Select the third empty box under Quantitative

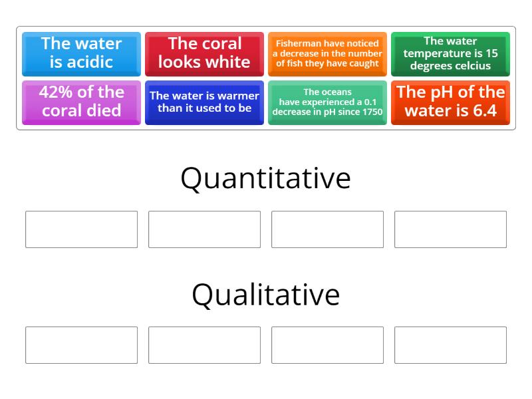point(327,229)
